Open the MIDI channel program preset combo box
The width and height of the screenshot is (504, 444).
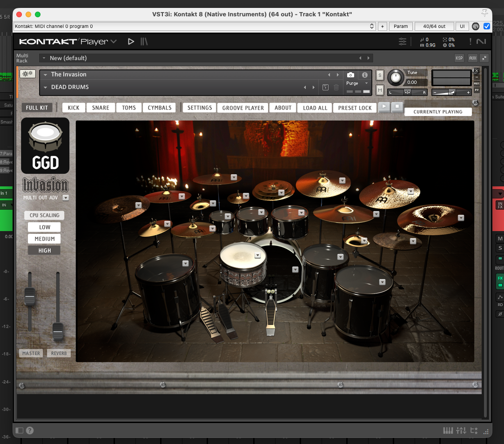[x=195, y=27]
